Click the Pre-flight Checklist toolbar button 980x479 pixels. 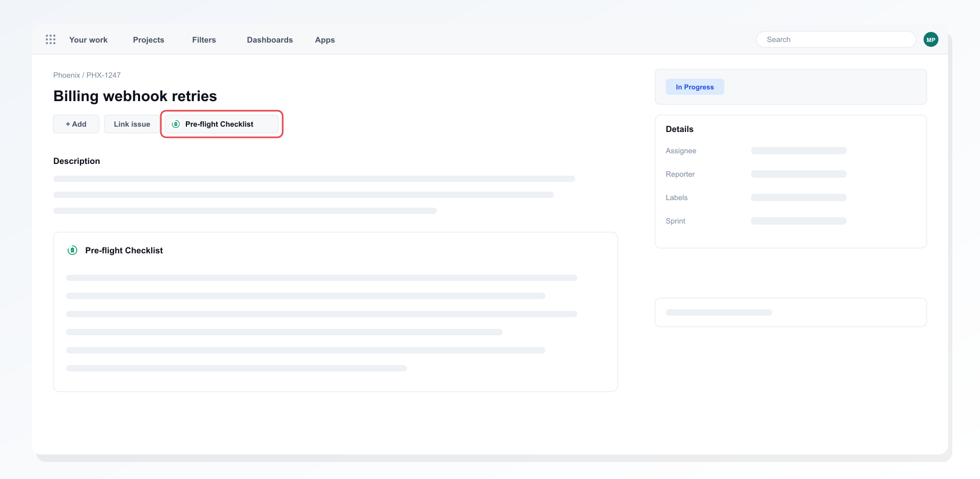(x=222, y=124)
